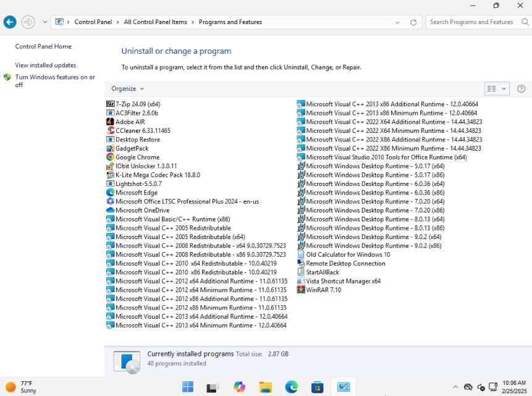Viewport: 532px width, 396px height.
Task: Select Microsoft Visual Basic/C++ Runtime (x86)
Action: 168,219
